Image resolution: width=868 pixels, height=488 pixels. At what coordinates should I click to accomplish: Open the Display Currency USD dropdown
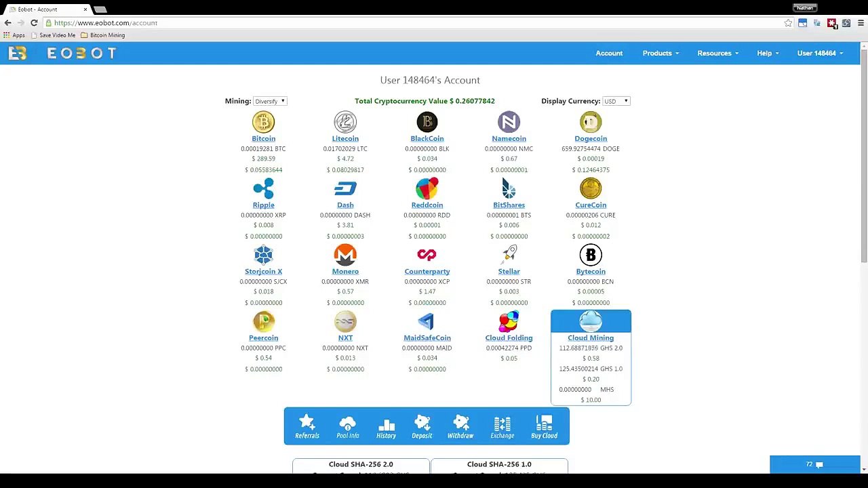[616, 101]
